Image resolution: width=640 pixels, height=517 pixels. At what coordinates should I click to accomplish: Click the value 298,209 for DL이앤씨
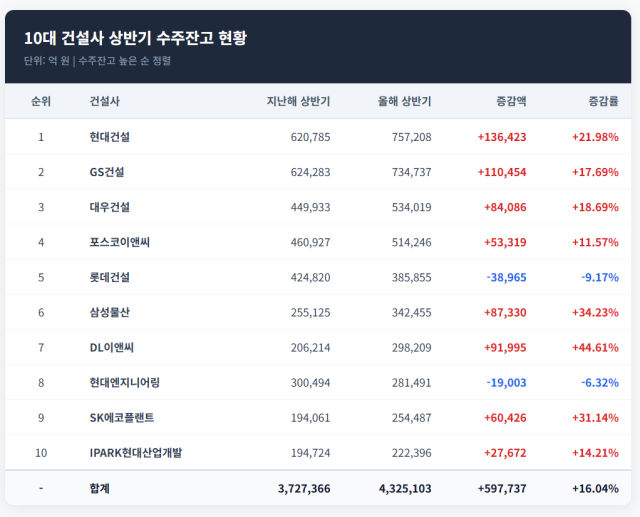(x=411, y=347)
